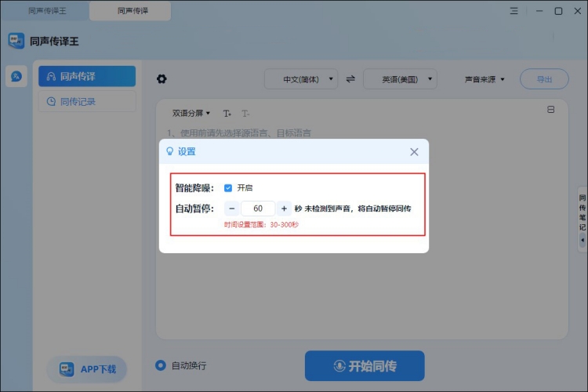Open the hamburger menu in title bar
Screen dimensions: 588x392
coord(514,11)
